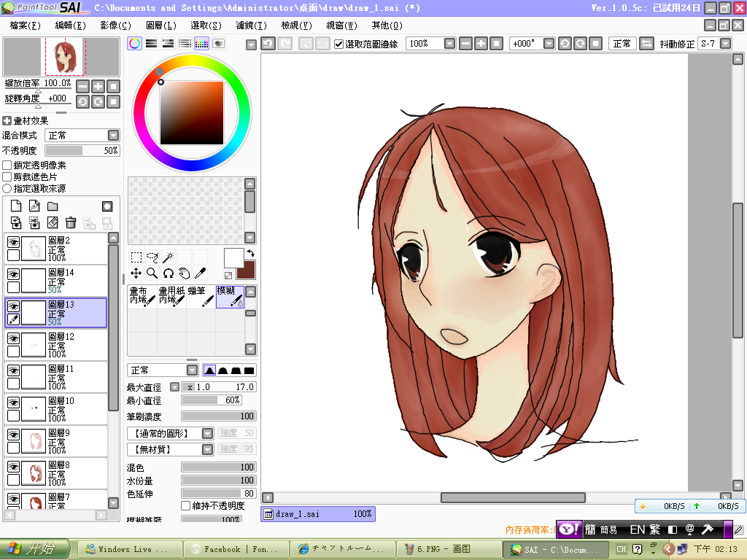Create a new normal layer
747x560 pixels.
pyautogui.click(x=16, y=206)
